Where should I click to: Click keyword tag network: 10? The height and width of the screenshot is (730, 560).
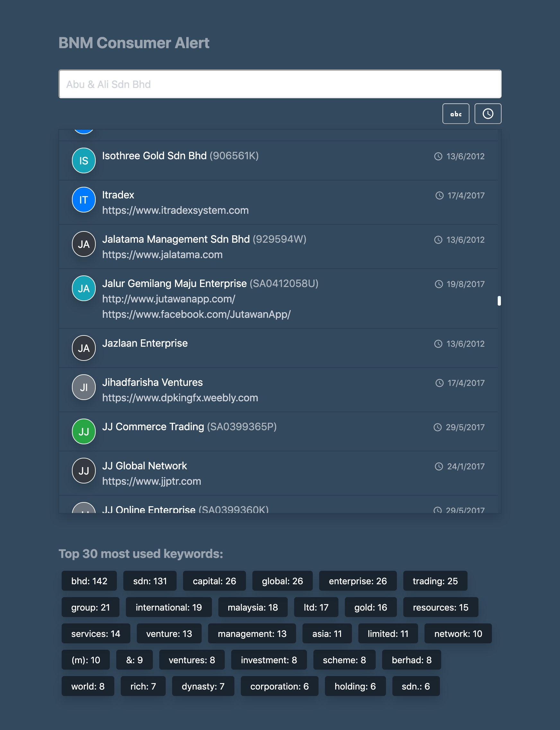pos(458,633)
